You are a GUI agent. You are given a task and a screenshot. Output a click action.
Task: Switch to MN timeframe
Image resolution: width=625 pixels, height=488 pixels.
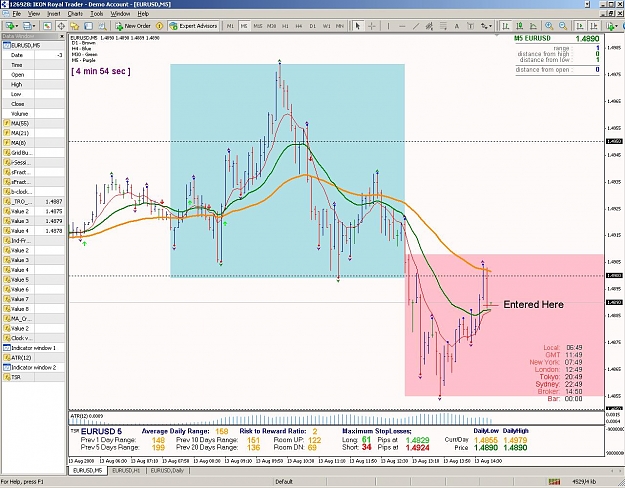click(340, 26)
